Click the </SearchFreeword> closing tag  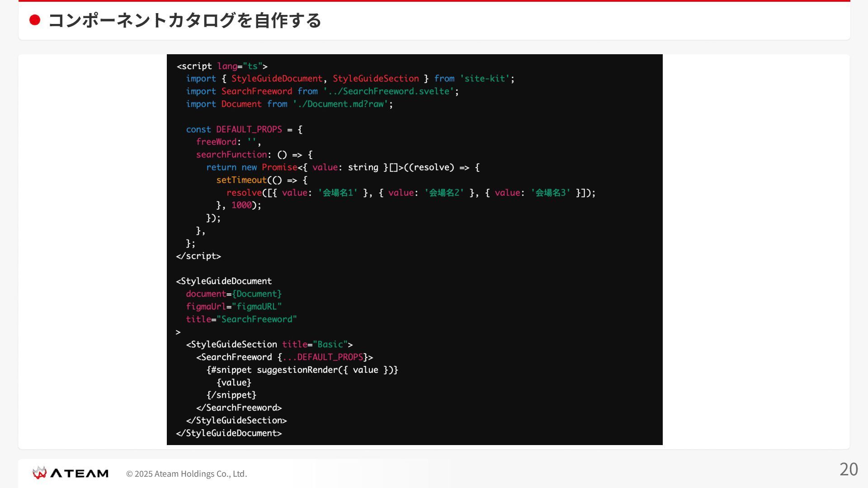(x=239, y=408)
